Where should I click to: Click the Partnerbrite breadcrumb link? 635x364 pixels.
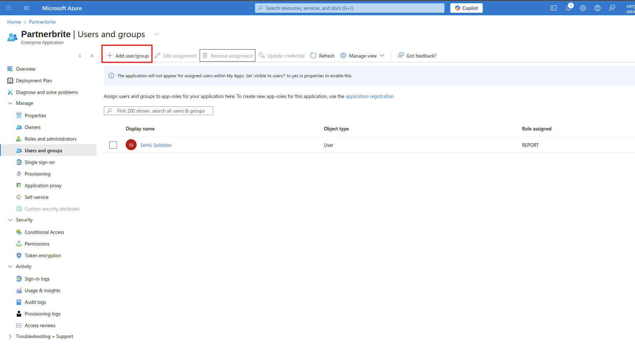(42, 22)
